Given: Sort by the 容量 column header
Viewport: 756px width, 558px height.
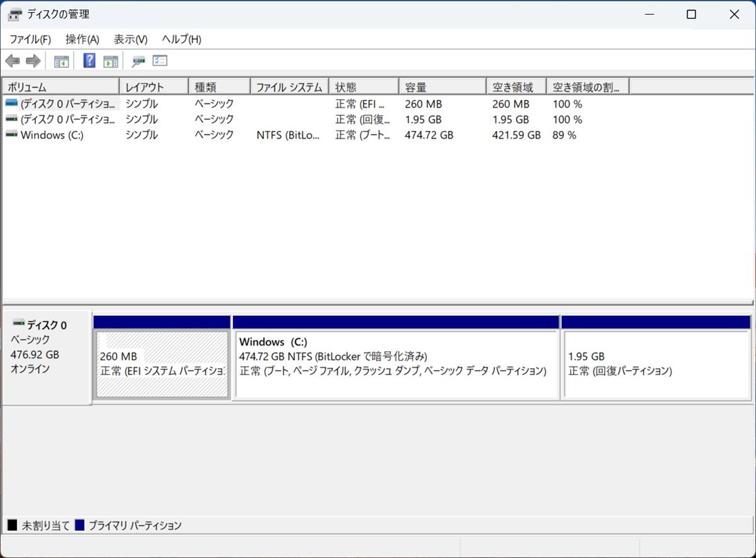Looking at the screenshot, I should pos(441,87).
